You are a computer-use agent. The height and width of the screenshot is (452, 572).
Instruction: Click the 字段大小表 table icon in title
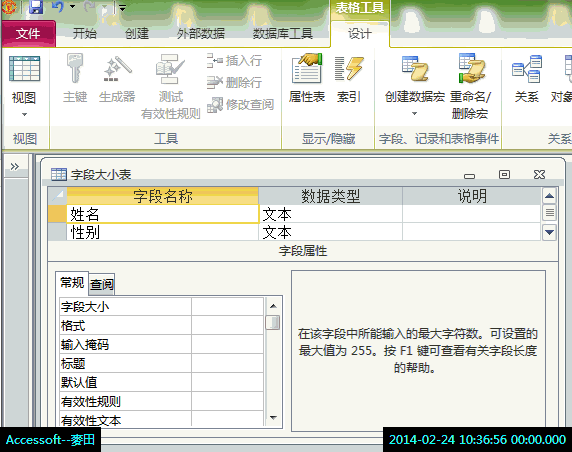click(59, 174)
